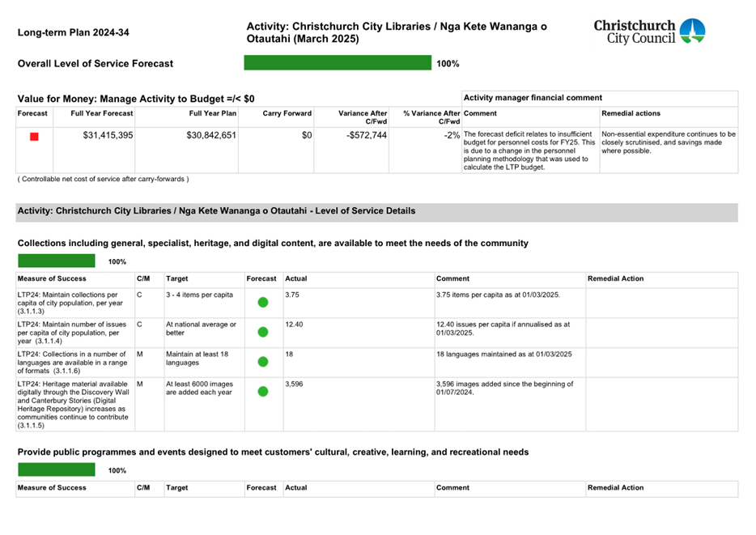Click the 'Controllable net cost of service' footnote
The width and height of the screenshot is (756, 535).
pos(103,179)
